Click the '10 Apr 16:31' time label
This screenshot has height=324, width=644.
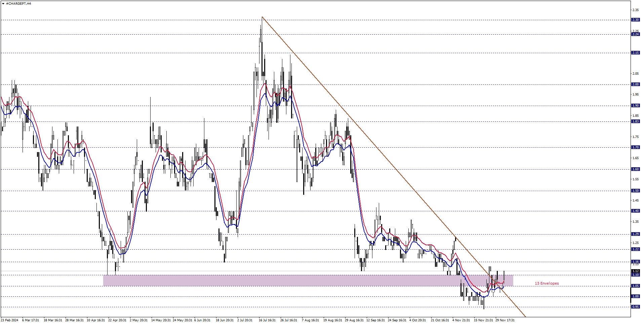click(96, 320)
